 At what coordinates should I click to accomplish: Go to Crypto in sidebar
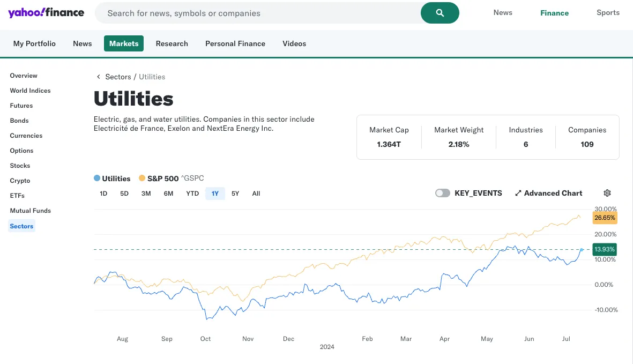(20, 180)
